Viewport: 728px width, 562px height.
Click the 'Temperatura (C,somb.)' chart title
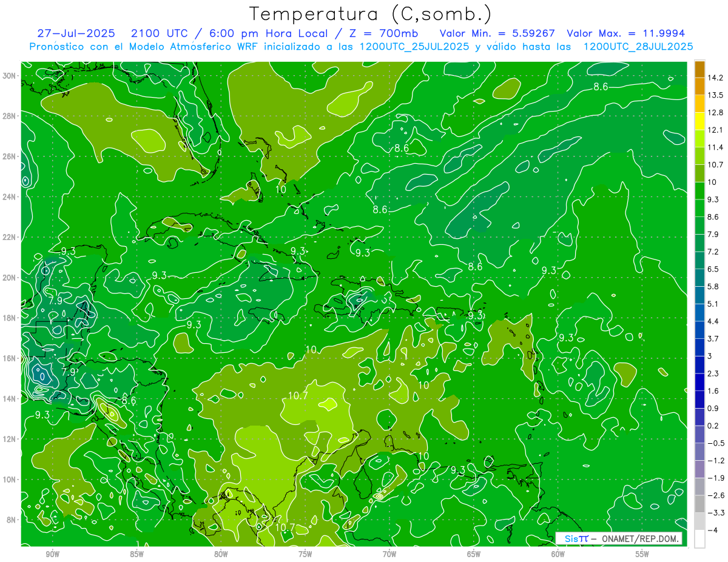[370, 14]
